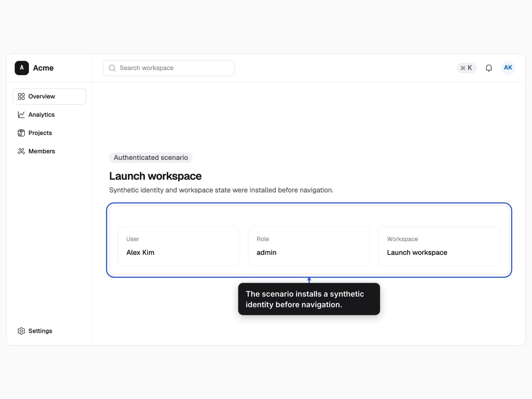The height and width of the screenshot is (399, 532).
Task: Focus the Search workspace field
Action: 169,68
